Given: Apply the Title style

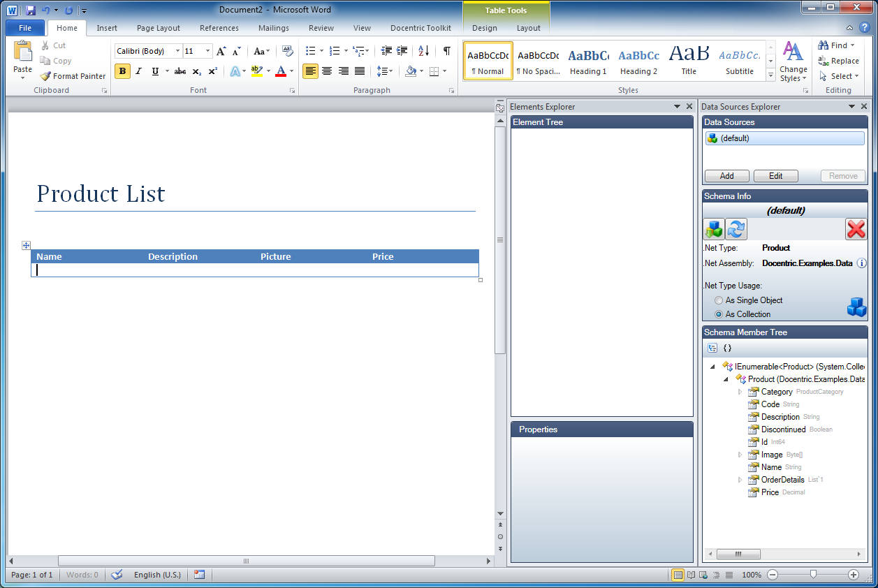Looking at the screenshot, I should (x=689, y=61).
